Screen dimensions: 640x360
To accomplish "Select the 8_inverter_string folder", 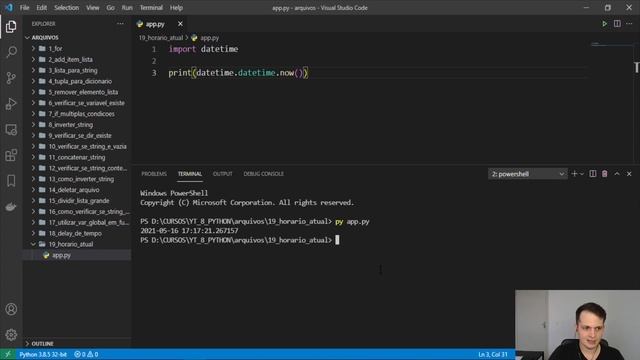I will [77, 124].
